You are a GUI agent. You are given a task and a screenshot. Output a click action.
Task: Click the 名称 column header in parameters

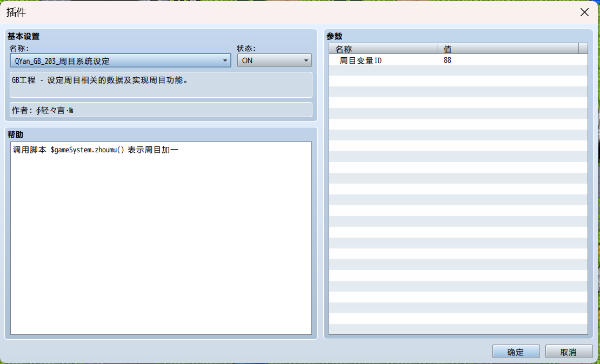[x=383, y=49]
